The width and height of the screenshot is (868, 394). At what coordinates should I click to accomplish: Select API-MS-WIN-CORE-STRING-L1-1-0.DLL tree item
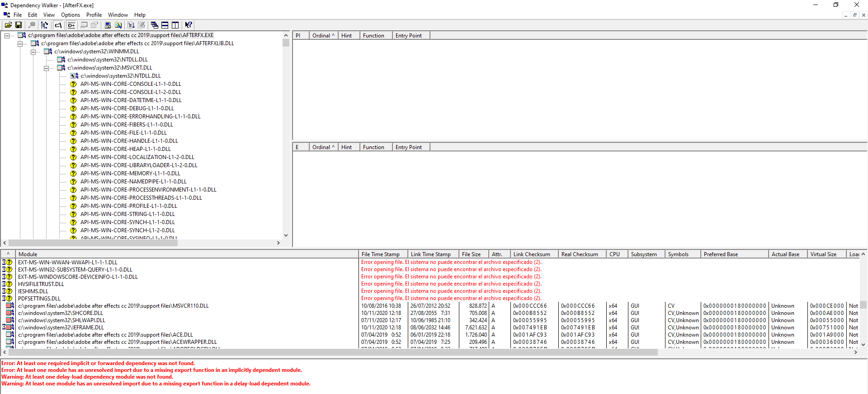coord(127,214)
